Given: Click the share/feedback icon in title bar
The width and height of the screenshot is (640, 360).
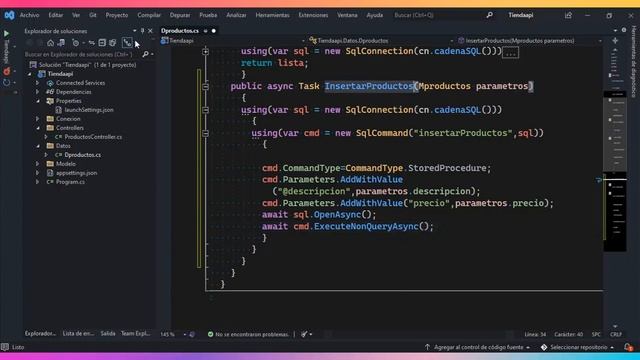Looking at the screenshot, I should [568, 15].
